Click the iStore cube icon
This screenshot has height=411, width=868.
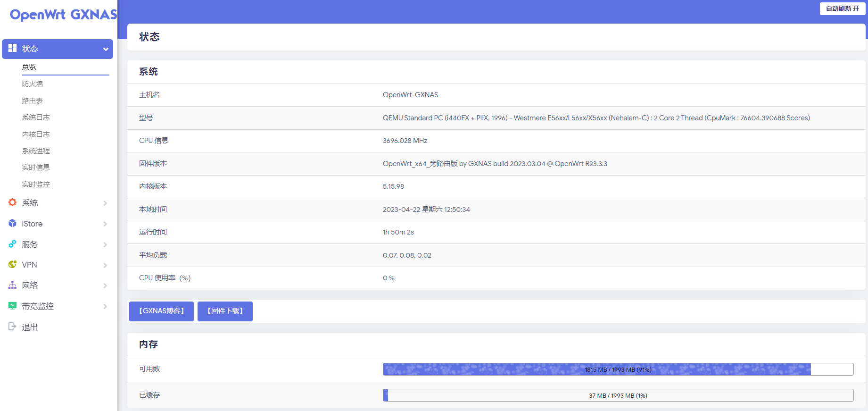click(x=12, y=223)
